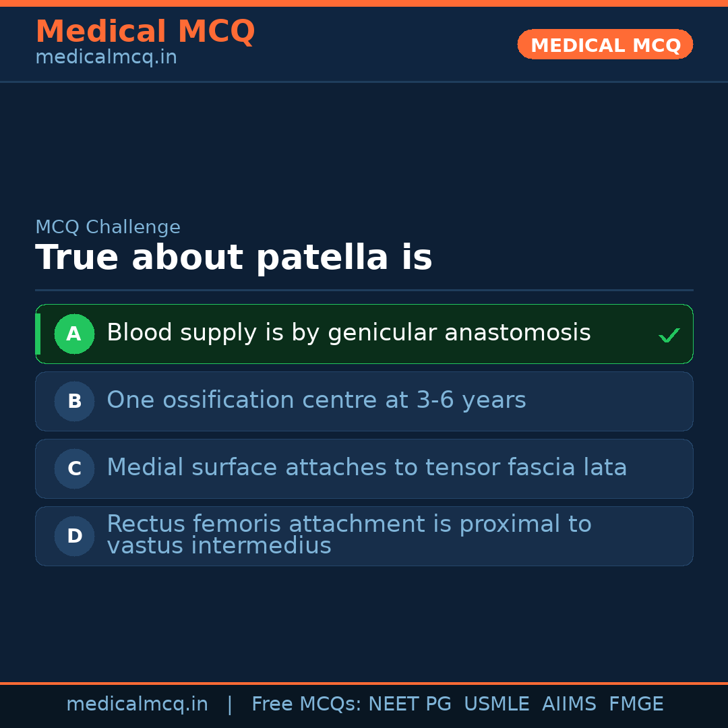This screenshot has width=728, height=728.
Task: Open medicalmcq.in link under the header title
Action: (106, 58)
